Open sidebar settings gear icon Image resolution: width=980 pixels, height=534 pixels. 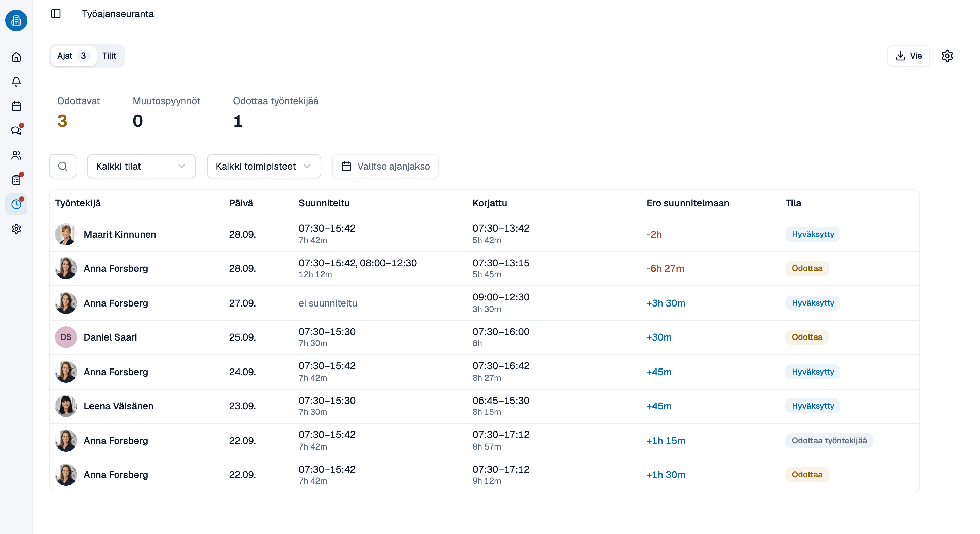pos(16,229)
